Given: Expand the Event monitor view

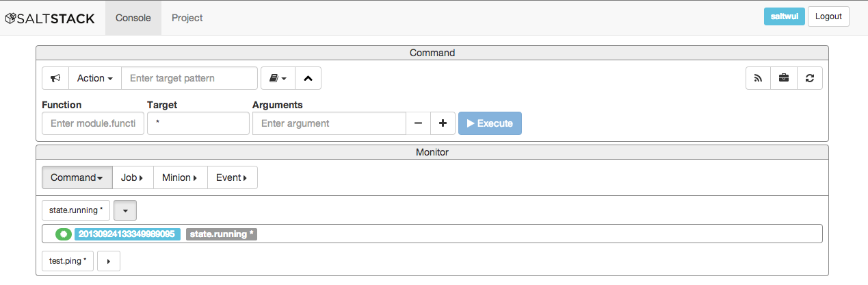Looking at the screenshot, I should [233, 177].
